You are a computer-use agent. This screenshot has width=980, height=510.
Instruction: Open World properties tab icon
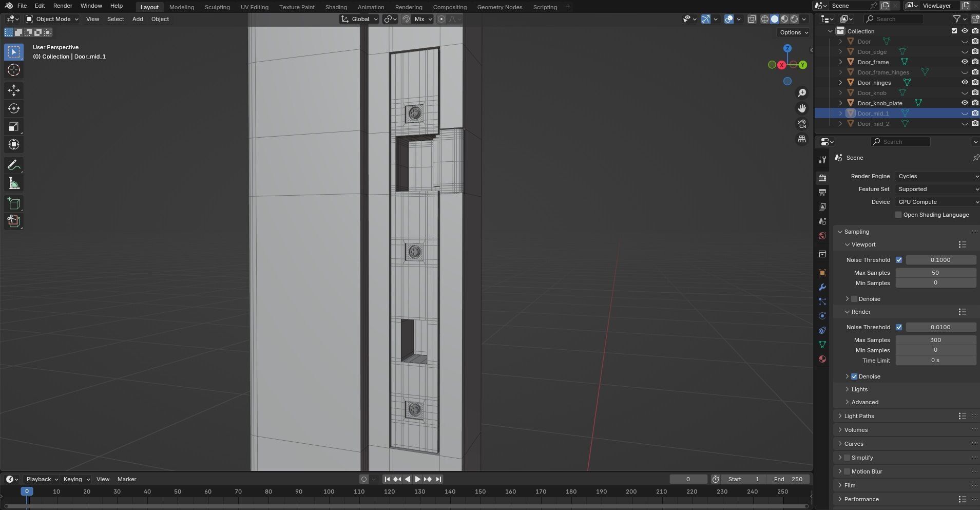pos(822,236)
